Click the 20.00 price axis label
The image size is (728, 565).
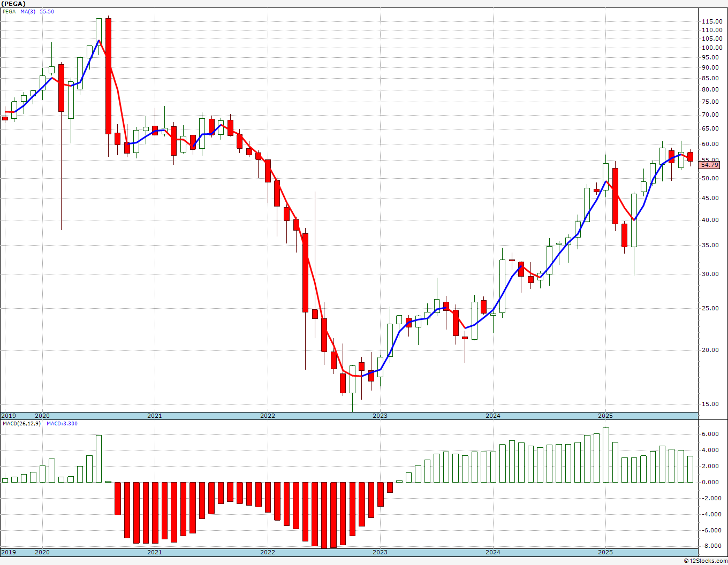coord(711,350)
